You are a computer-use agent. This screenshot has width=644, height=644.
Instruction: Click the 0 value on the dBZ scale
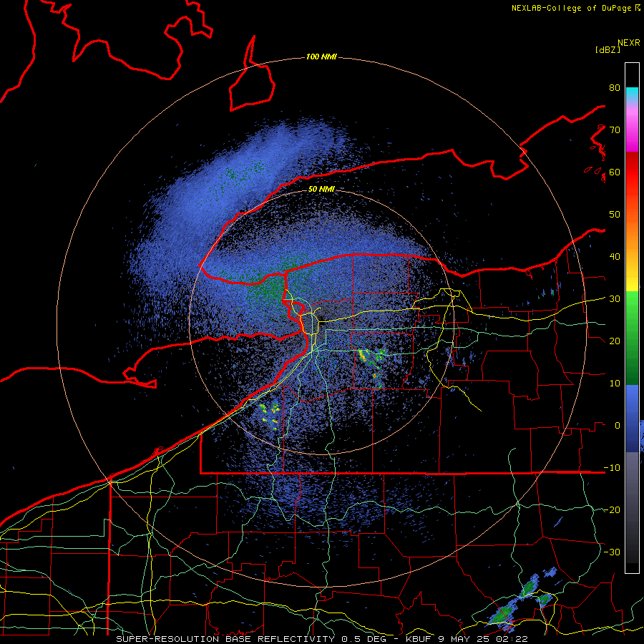click(618, 426)
